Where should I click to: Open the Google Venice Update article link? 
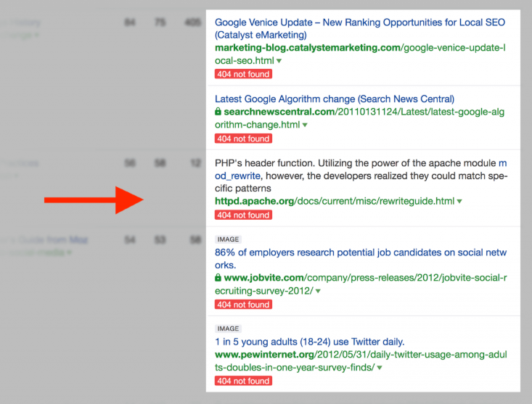pos(360,28)
